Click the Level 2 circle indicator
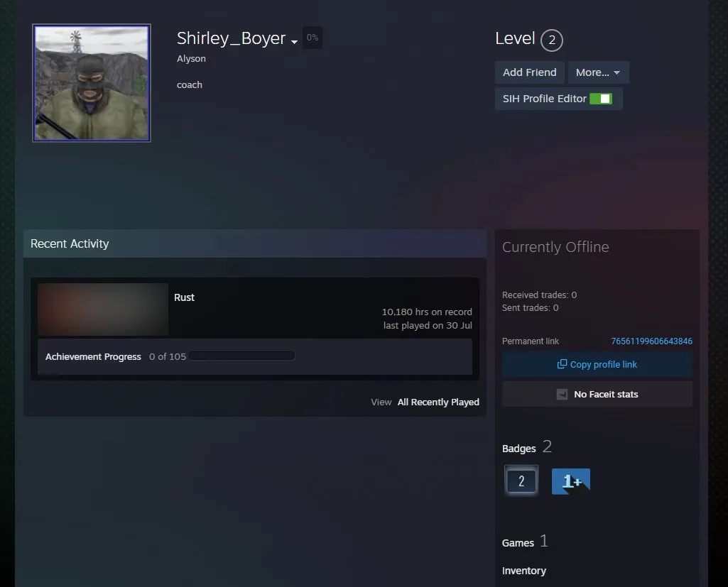 552,40
